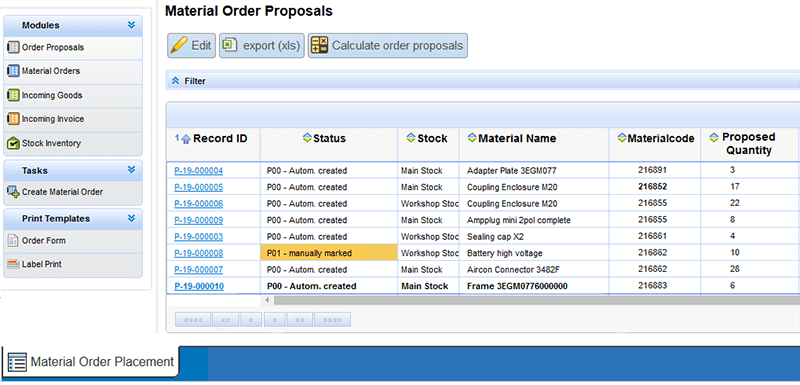Select the Label Print icon
Viewport: 800px width, 385px height.
(13, 265)
